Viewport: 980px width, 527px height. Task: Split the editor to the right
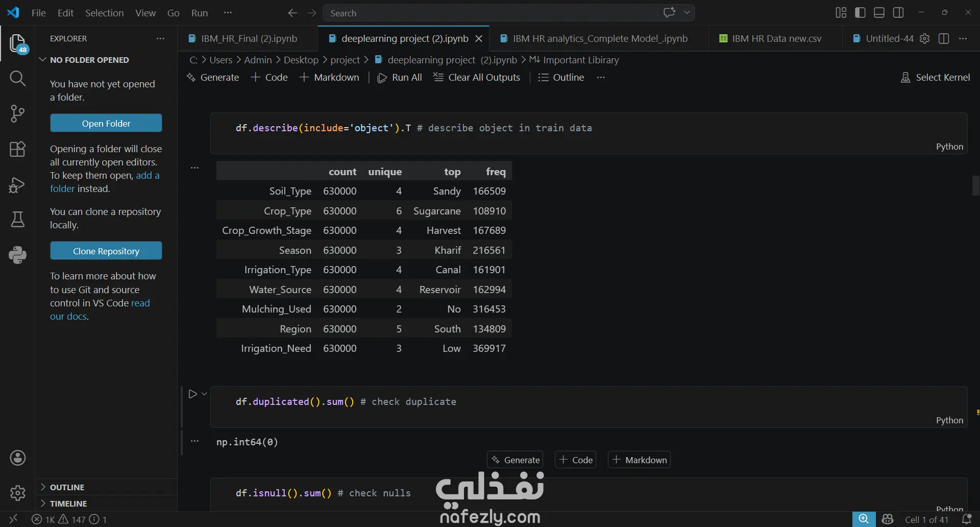coord(944,38)
